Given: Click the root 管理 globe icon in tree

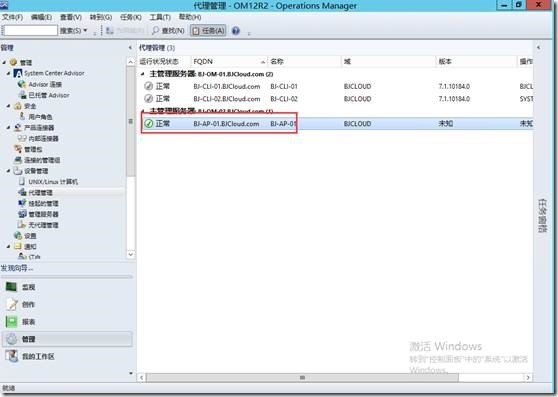Looking at the screenshot, I should (x=14, y=62).
